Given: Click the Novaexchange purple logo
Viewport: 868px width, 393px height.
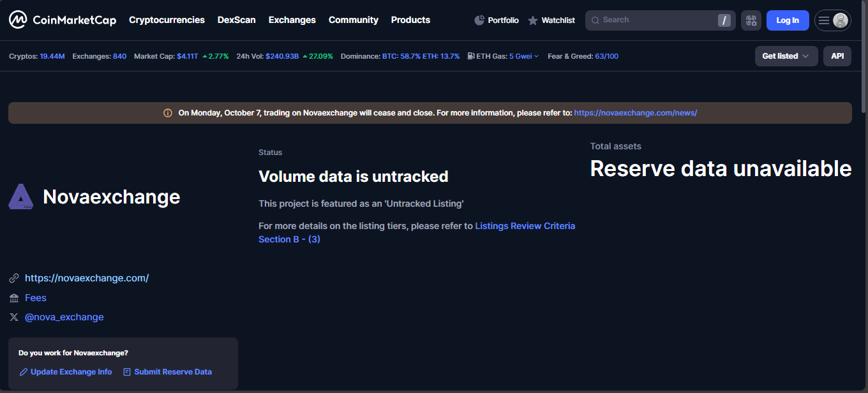Looking at the screenshot, I should point(21,196).
